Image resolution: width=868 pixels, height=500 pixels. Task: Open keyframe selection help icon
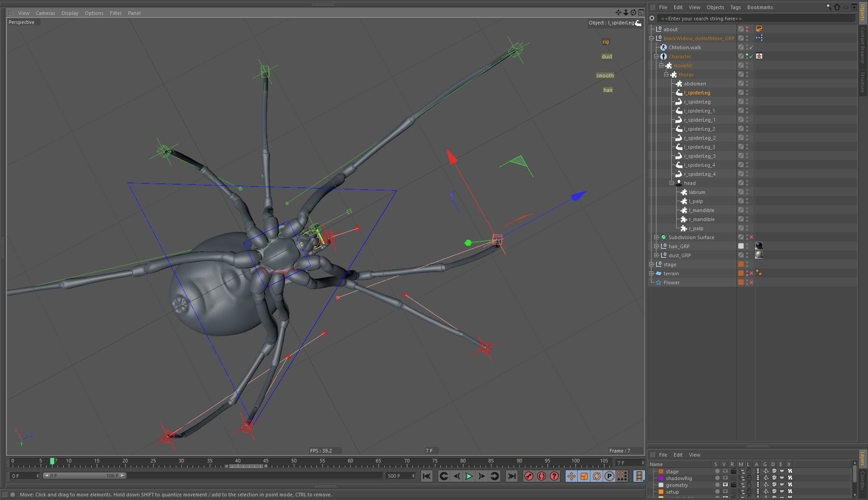[x=554, y=476]
